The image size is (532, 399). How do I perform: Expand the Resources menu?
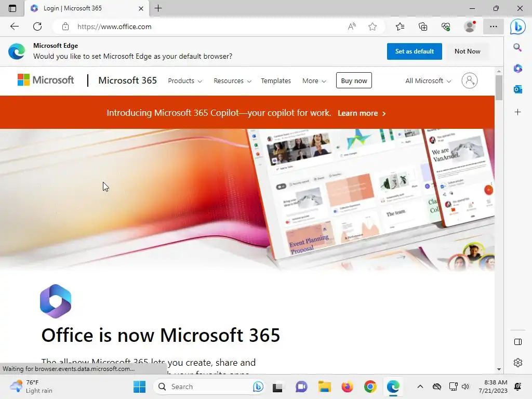[232, 81]
